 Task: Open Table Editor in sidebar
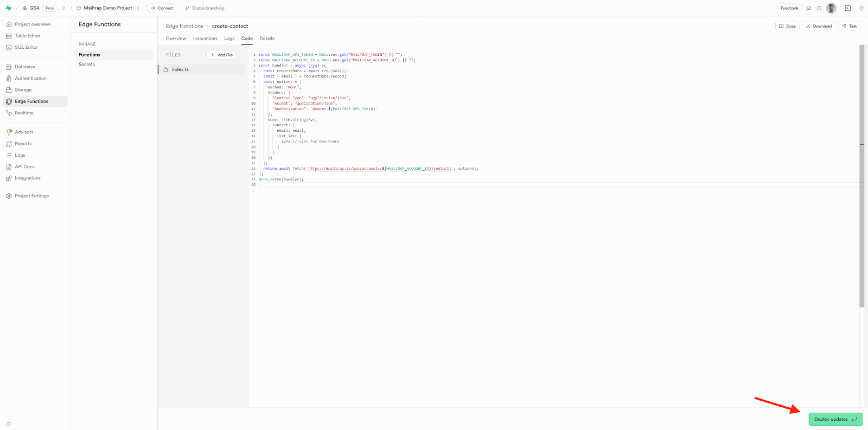pyautogui.click(x=28, y=36)
